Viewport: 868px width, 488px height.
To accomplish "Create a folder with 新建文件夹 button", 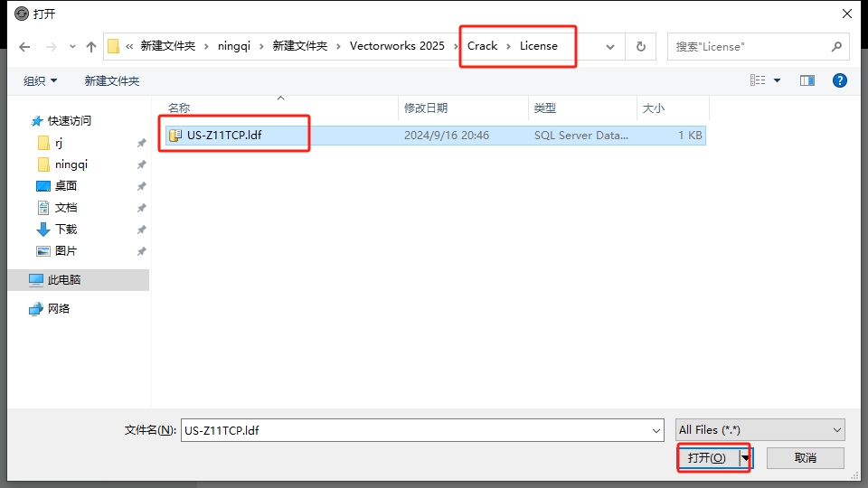I will click(x=112, y=80).
